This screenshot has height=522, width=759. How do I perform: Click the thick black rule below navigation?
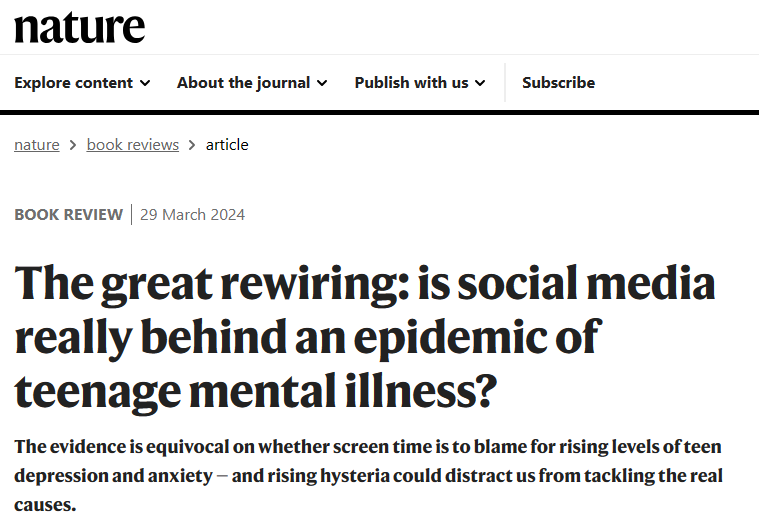[x=379, y=112]
